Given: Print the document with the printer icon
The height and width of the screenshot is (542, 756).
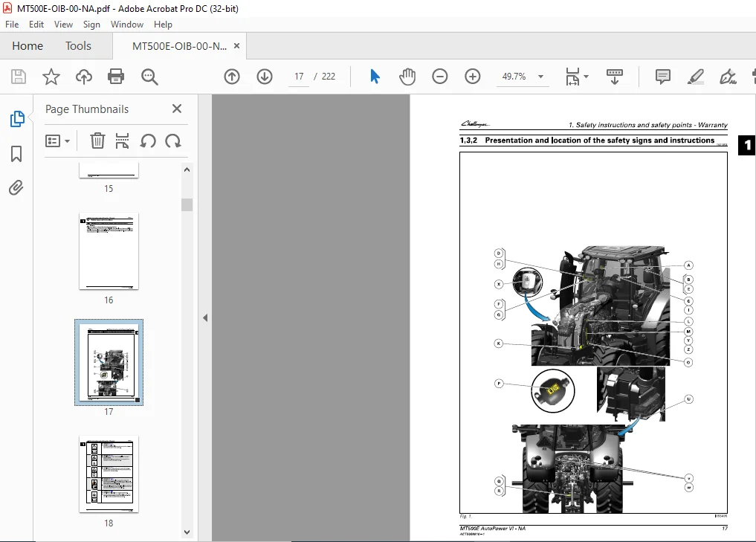Looking at the screenshot, I should click(x=116, y=77).
